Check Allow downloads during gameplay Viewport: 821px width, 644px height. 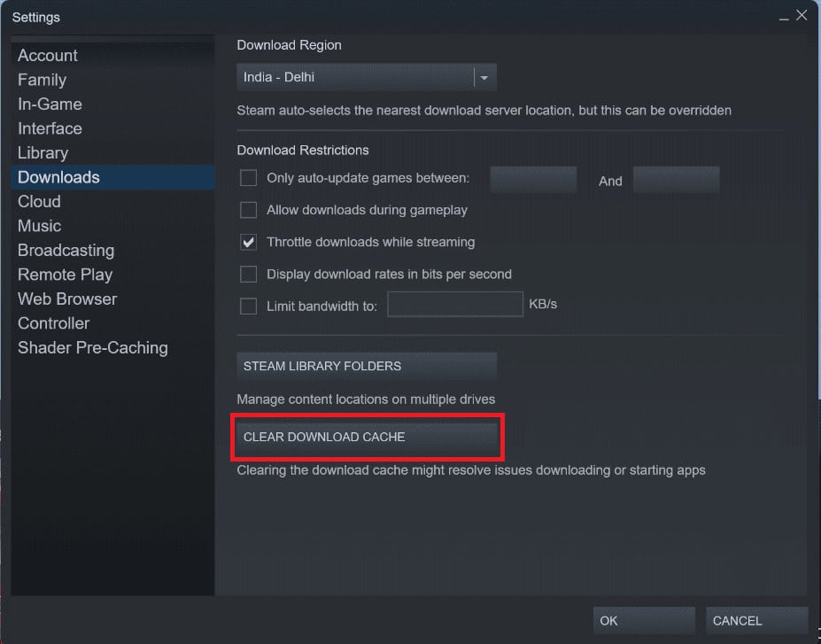tap(248, 210)
